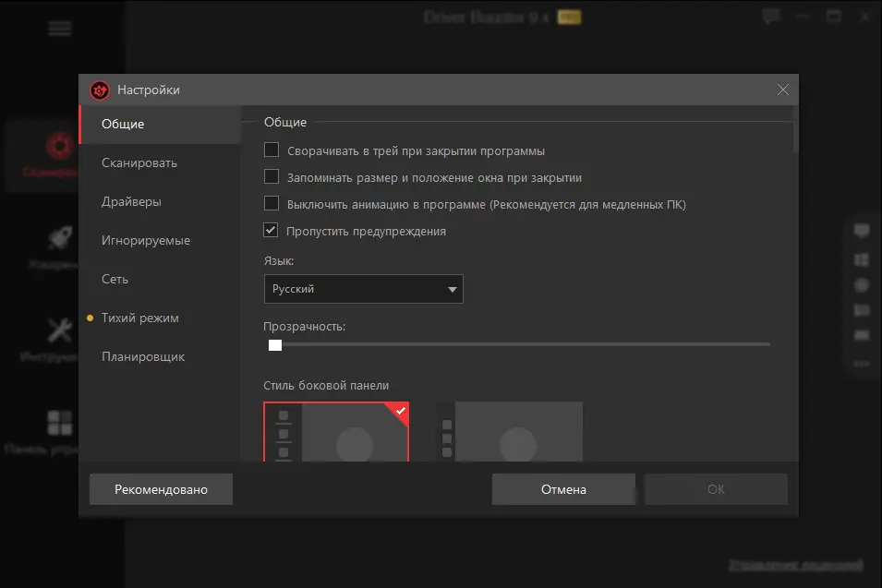Switch to the Драйверы settings tab
The width and height of the screenshot is (882, 588).
pyautogui.click(x=131, y=201)
